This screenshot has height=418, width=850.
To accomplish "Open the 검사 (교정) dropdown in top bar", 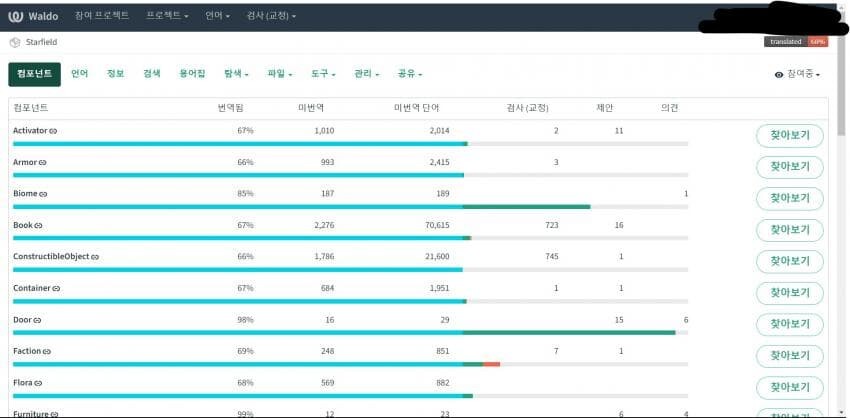I will click(x=271, y=16).
